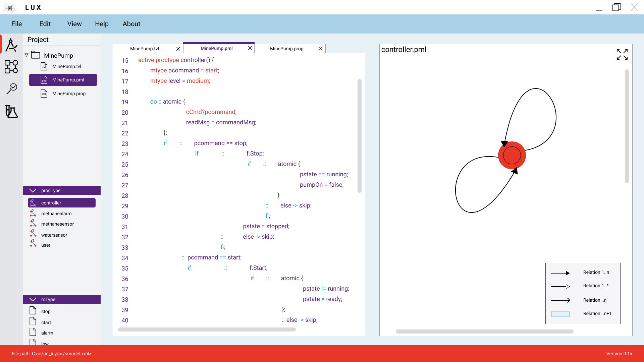The width and height of the screenshot is (644, 362).
Task: Open the Help menu
Action: pos(102,24)
